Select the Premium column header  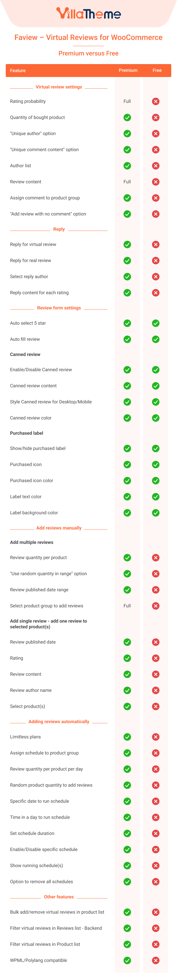pyautogui.click(x=128, y=70)
